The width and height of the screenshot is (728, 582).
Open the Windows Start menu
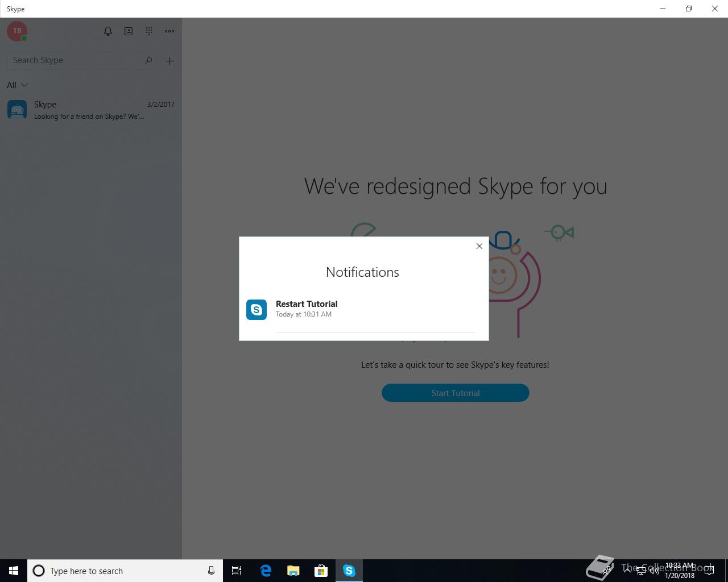[14, 571]
